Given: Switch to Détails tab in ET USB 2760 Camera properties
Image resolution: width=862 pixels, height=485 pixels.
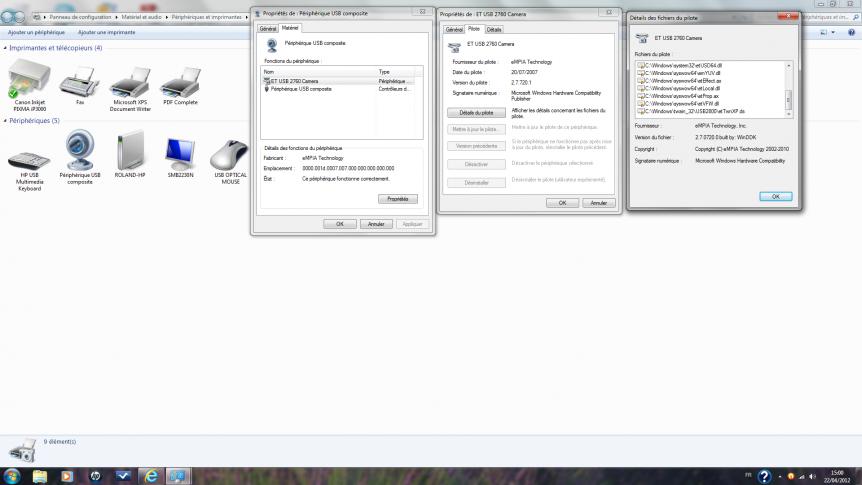Looking at the screenshot, I should 494,30.
